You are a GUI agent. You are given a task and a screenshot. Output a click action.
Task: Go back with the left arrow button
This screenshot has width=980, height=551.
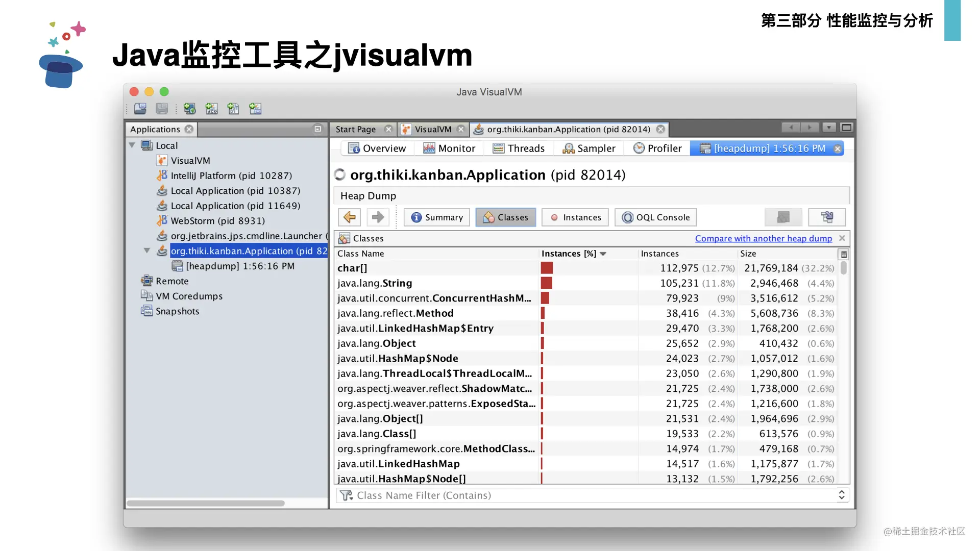[x=350, y=217]
